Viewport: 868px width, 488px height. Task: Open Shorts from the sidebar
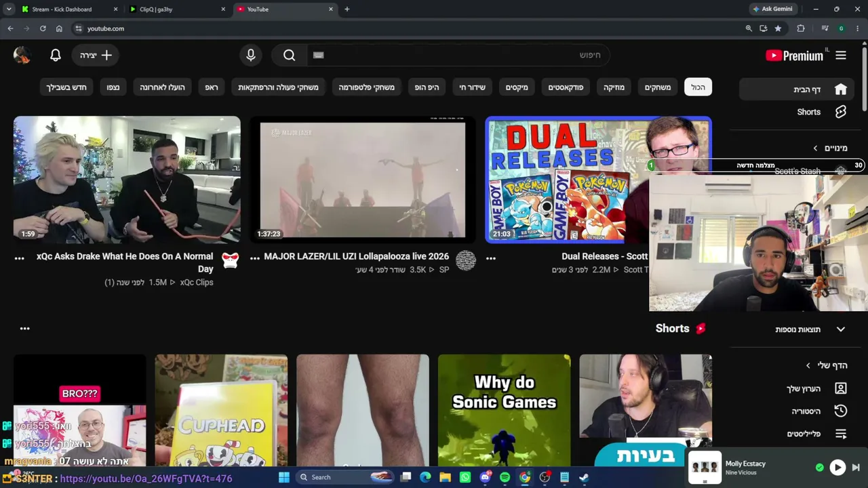[x=798, y=112]
